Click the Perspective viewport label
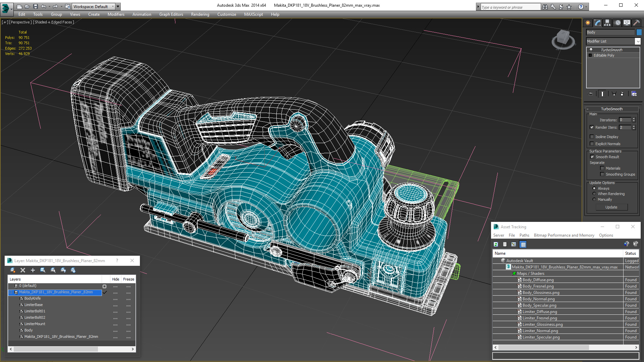644x362 pixels. click(x=20, y=22)
